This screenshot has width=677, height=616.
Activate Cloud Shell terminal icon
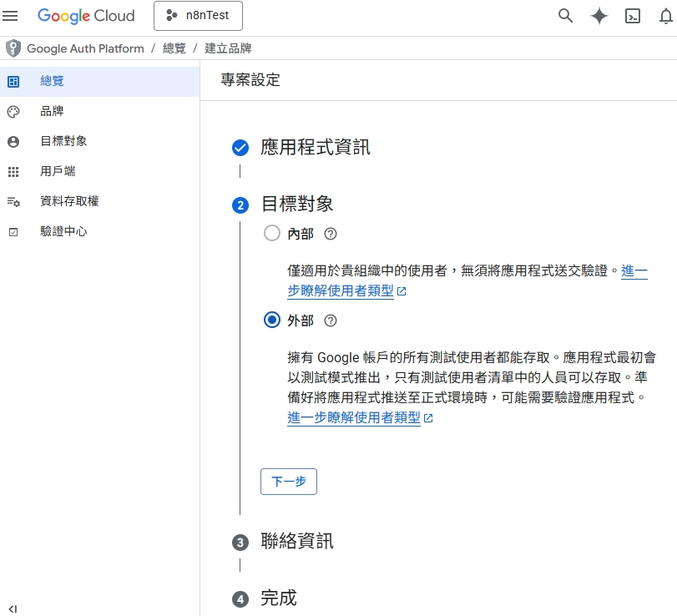633,16
